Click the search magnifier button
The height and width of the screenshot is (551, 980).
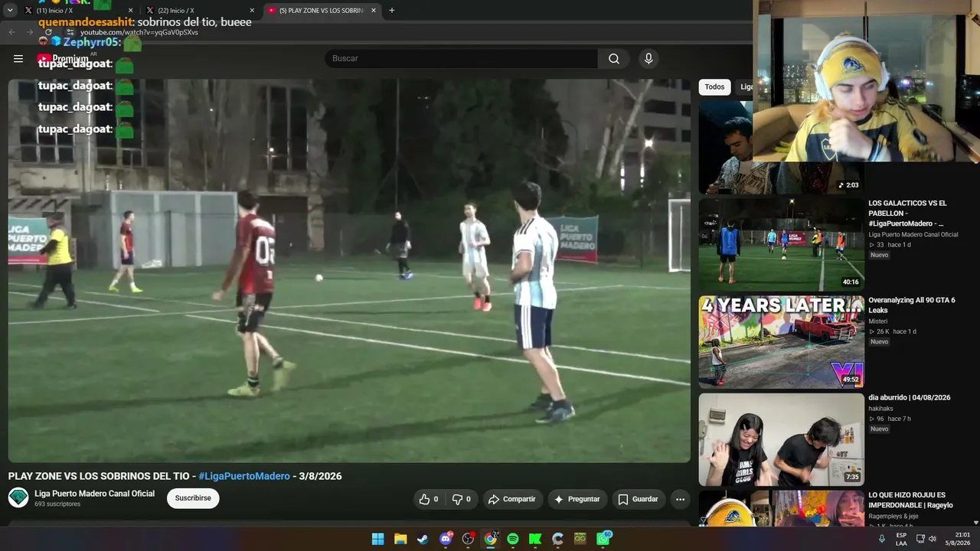[x=614, y=59]
